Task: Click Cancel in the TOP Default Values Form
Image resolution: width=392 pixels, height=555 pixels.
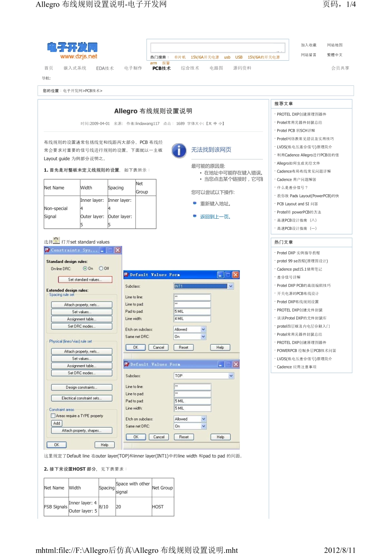Action: pos(159,437)
